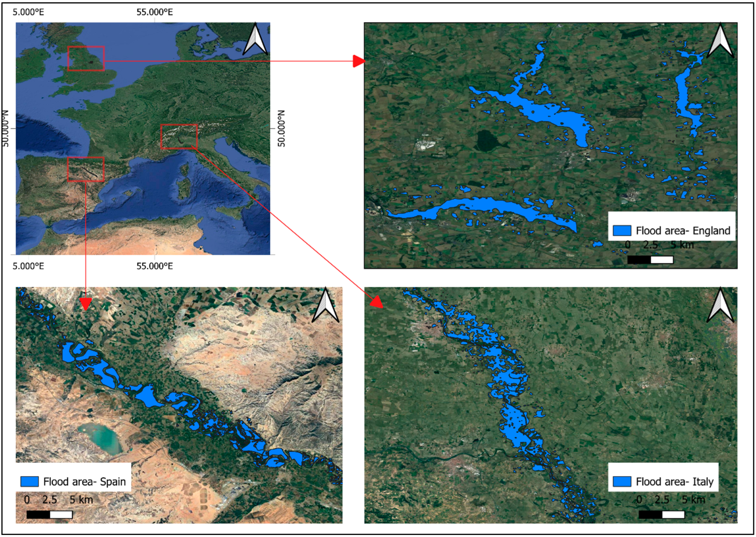Click the '2.5' label on Italy scale
This screenshot has height=537, width=756.
[x=662, y=499]
